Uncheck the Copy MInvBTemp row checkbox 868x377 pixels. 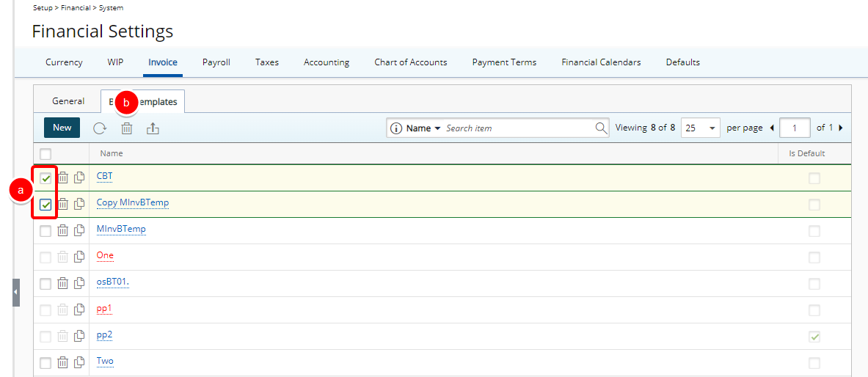point(45,205)
